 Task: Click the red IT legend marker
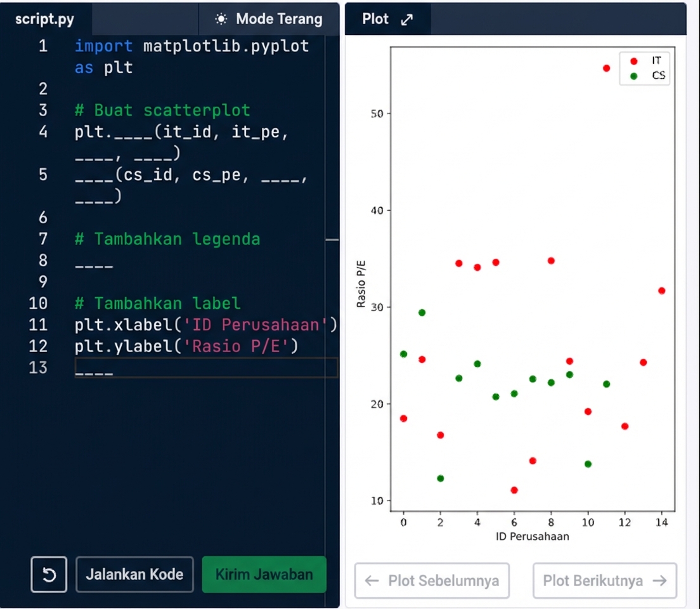coord(633,61)
